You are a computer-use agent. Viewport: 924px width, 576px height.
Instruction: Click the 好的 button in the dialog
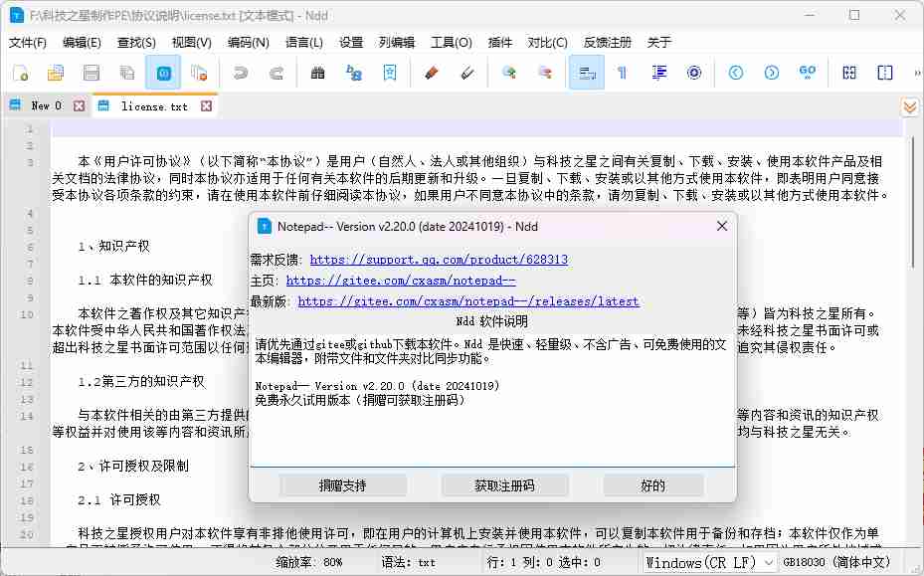(653, 485)
